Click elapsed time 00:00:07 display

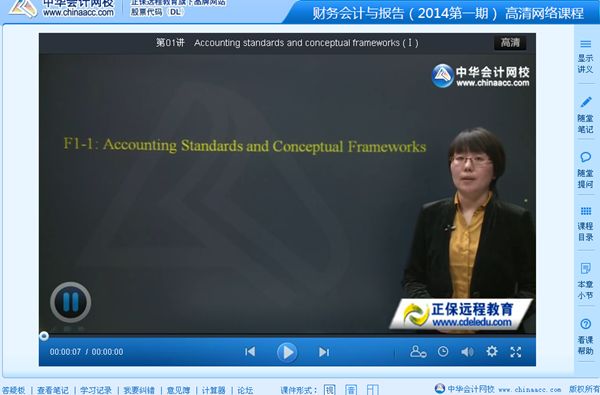click(65, 352)
